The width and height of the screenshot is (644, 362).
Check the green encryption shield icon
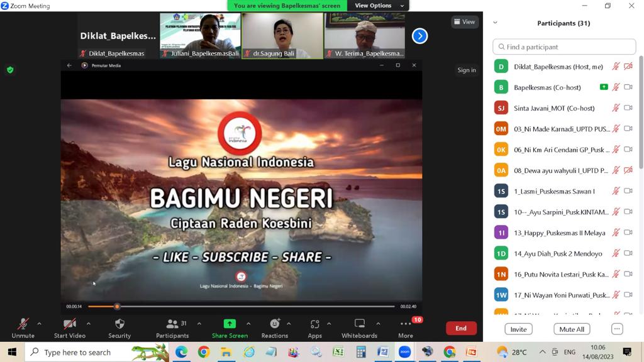(x=10, y=70)
